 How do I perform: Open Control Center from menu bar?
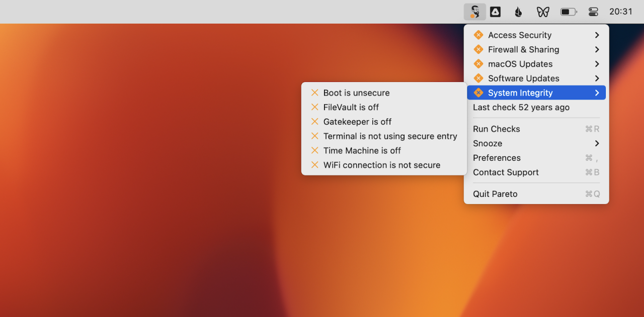[593, 12]
